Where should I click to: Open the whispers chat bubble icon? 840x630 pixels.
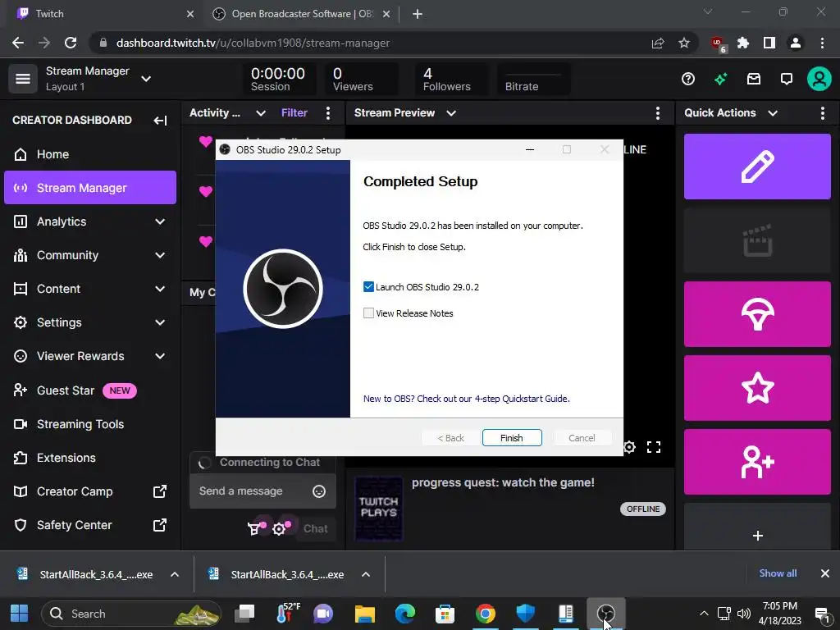787,80
